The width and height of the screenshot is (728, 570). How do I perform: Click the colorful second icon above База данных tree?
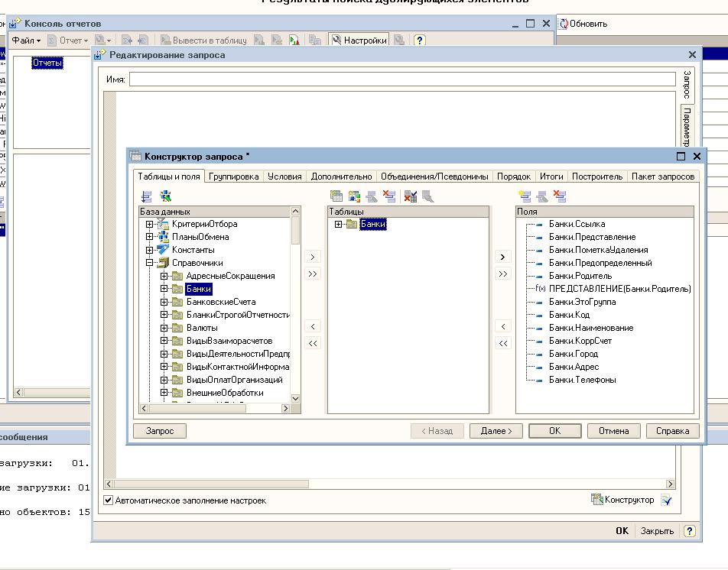[165, 196]
